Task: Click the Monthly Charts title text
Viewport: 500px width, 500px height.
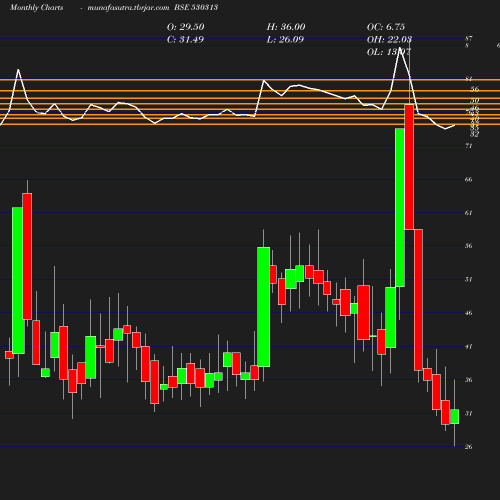Action: point(36,7)
